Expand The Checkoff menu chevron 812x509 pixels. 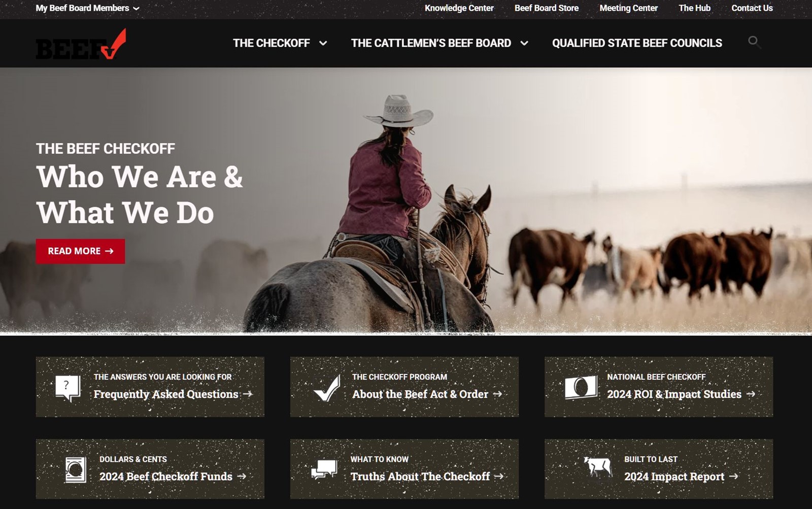tap(323, 44)
